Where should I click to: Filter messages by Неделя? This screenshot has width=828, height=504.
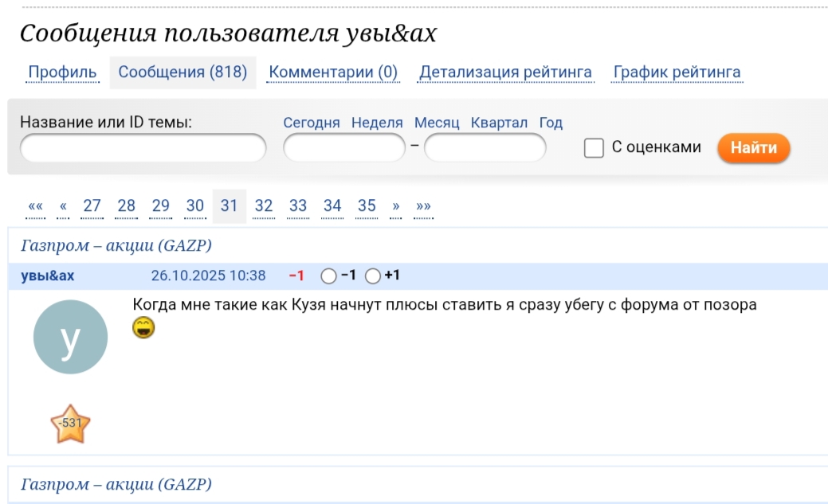point(377,123)
